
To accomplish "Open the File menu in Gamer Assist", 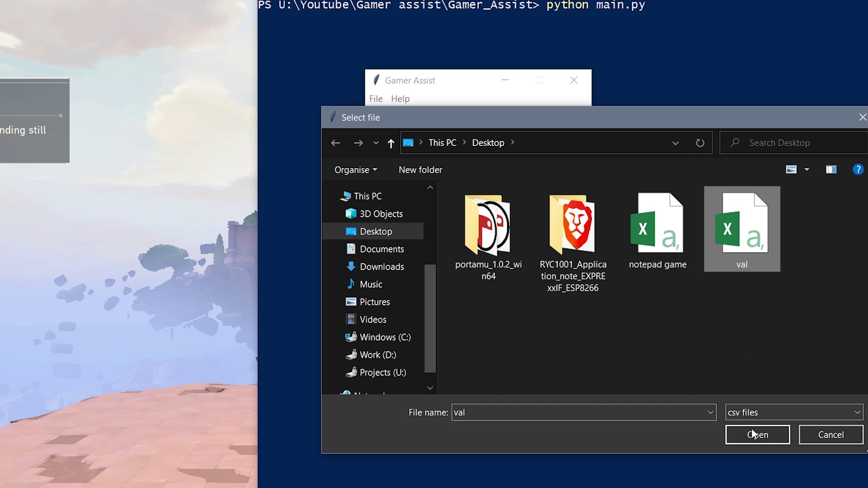I will 376,99.
